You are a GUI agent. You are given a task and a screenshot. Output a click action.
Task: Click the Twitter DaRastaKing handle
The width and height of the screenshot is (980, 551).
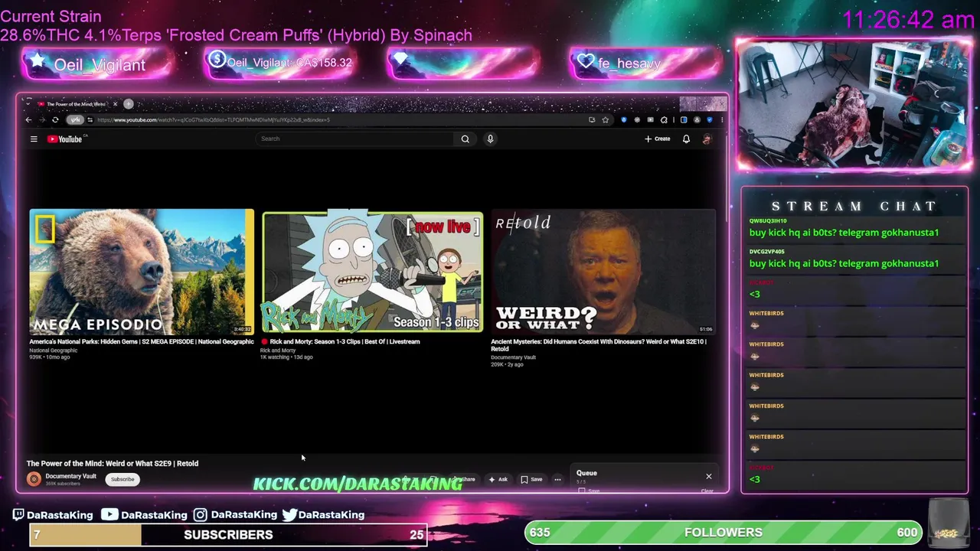[x=323, y=515]
